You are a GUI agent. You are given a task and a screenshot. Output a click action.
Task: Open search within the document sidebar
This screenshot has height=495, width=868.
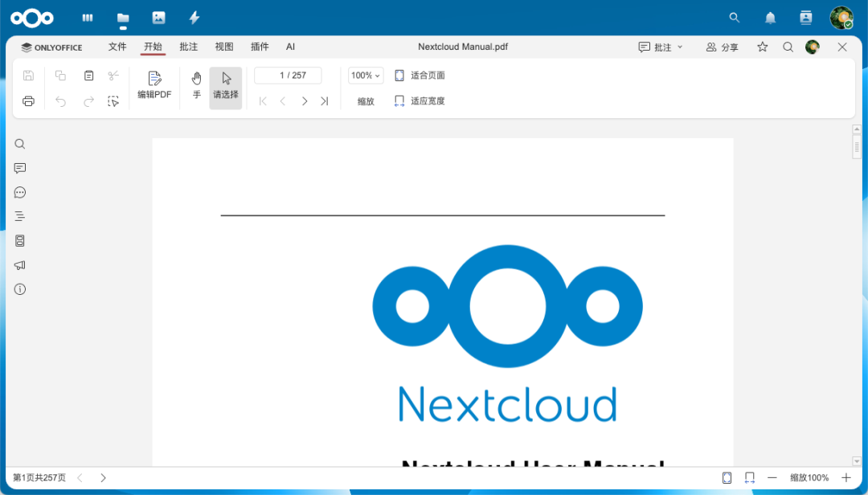pos(19,144)
